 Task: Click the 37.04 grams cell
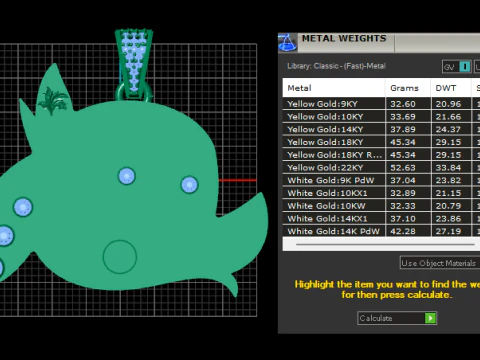coord(408,180)
